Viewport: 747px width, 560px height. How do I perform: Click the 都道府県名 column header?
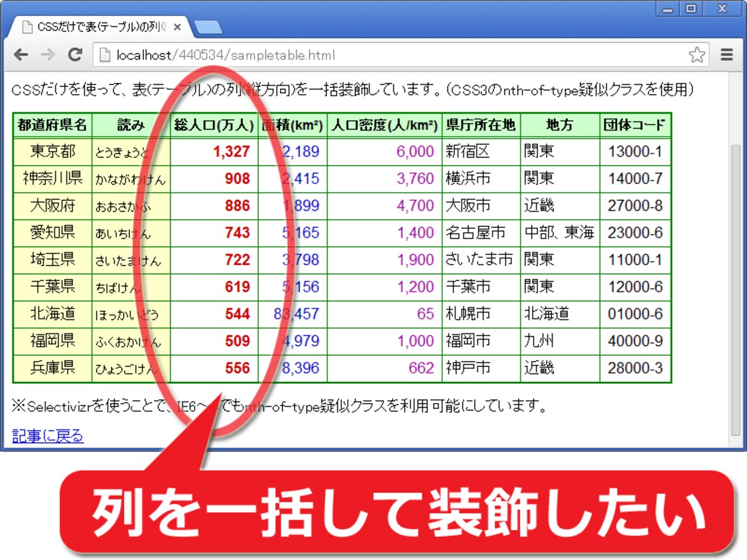(x=52, y=125)
